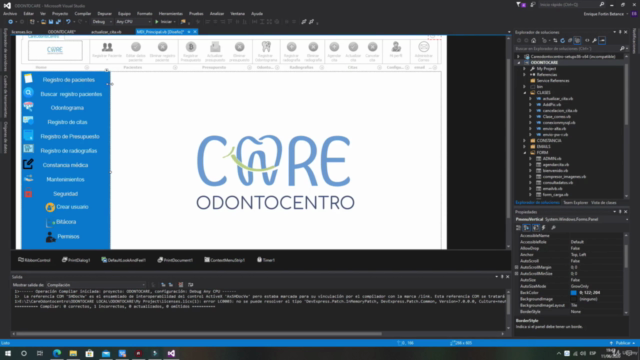Click Bitácora in the blue side panel

pyautogui.click(x=66, y=222)
